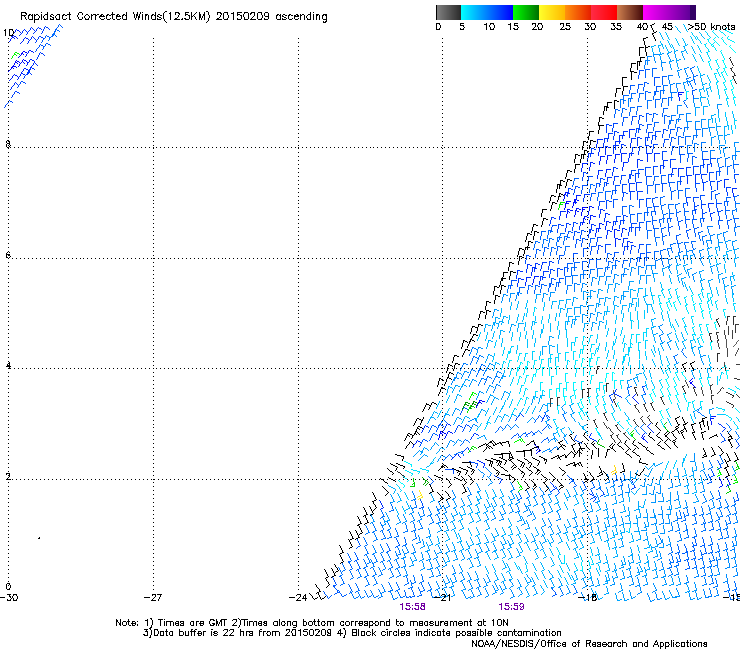Viewport: 740px width, 650px height.
Task: Click the '30' label under the color scale
Action: click(590, 27)
